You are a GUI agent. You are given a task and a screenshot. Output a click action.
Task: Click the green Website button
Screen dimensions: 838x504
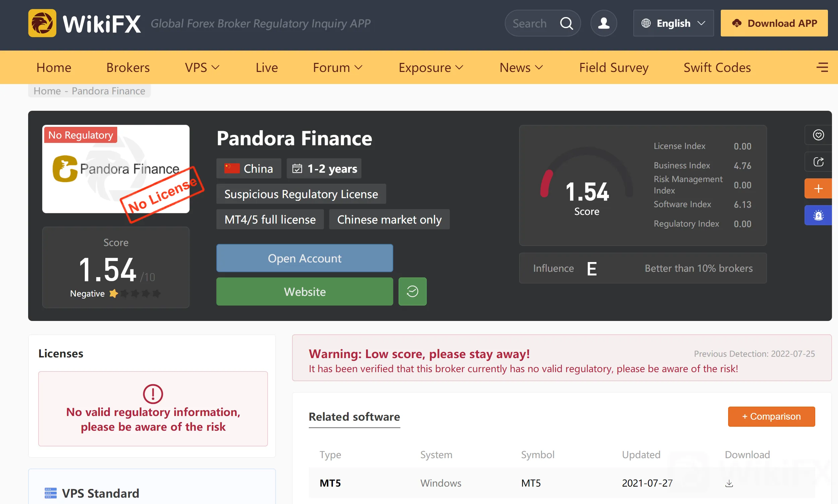[x=304, y=291]
